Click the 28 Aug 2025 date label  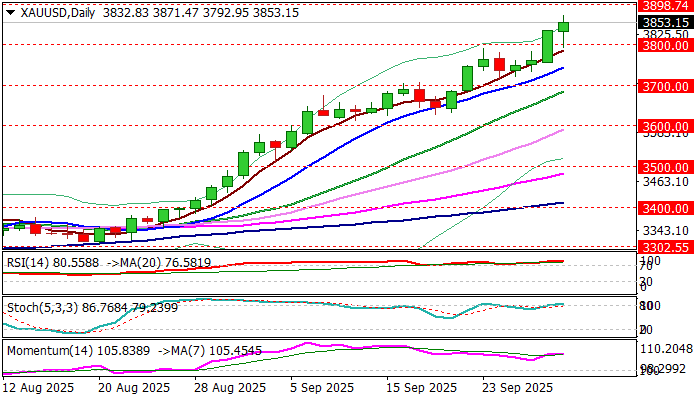pyautogui.click(x=230, y=388)
